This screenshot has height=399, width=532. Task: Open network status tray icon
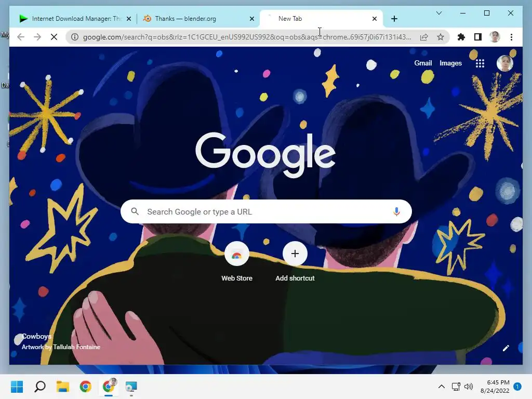(456, 387)
